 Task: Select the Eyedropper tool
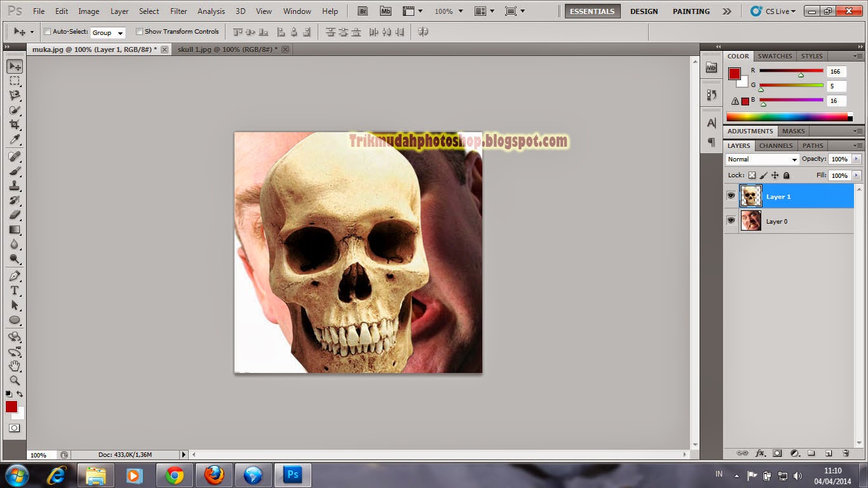point(15,139)
